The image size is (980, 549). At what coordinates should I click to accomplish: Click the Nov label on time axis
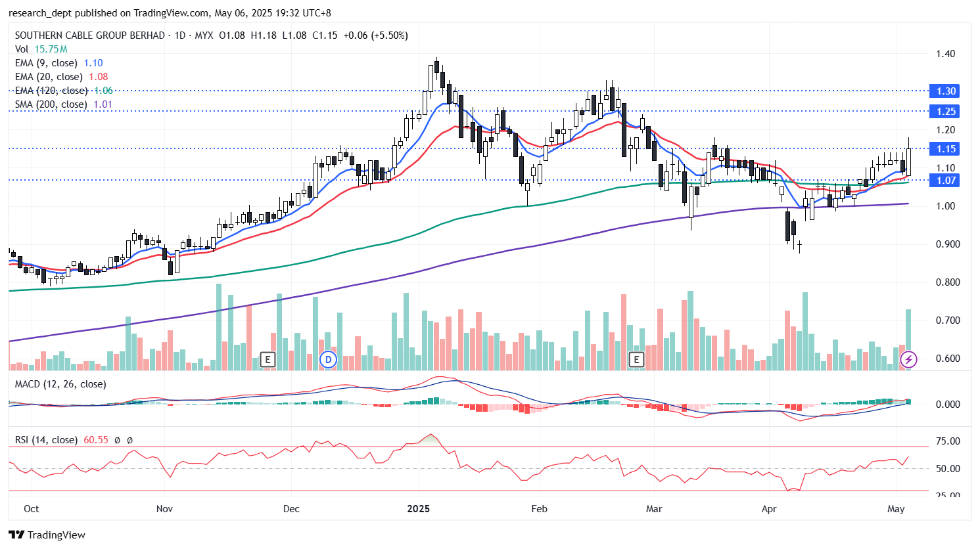(165, 509)
